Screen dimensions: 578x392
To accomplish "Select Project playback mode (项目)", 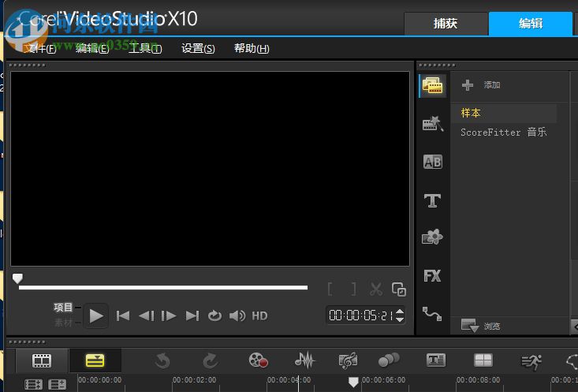I will point(63,307).
